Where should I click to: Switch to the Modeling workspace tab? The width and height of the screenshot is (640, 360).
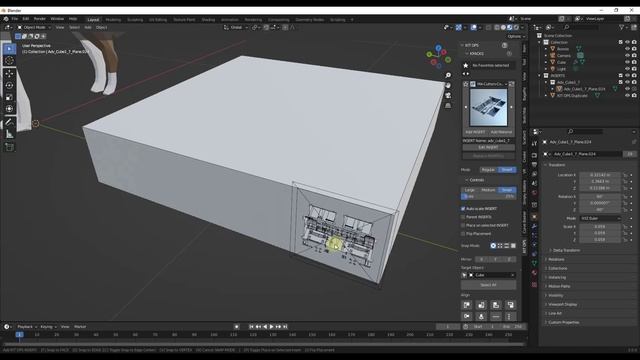point(113,20)
